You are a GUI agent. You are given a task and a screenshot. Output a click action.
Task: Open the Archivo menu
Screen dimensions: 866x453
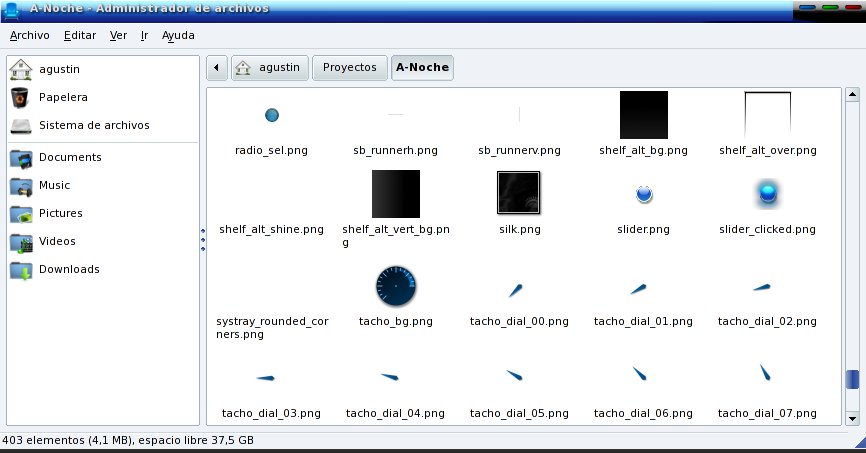pyautogui.click(x=29, y=35)
